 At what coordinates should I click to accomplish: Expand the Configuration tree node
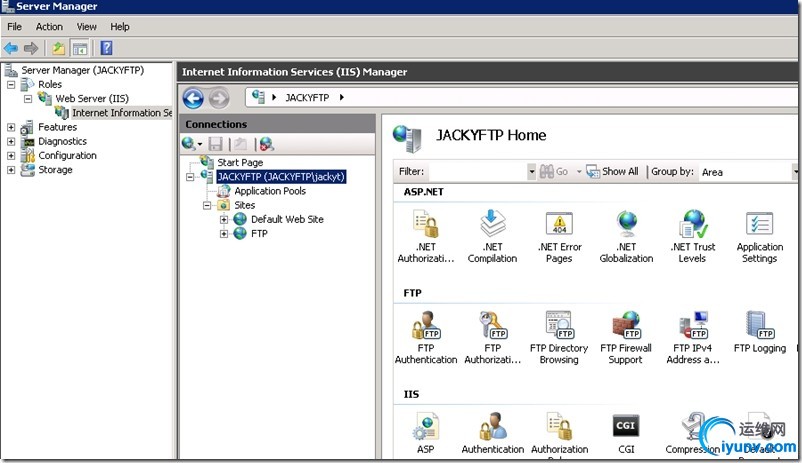click(x=11, y=156)
